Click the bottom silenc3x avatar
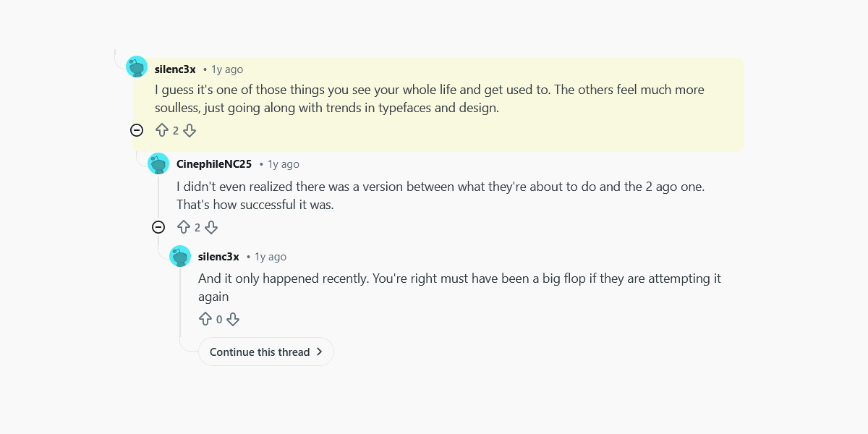868x434 pixels. click(180, 256)
